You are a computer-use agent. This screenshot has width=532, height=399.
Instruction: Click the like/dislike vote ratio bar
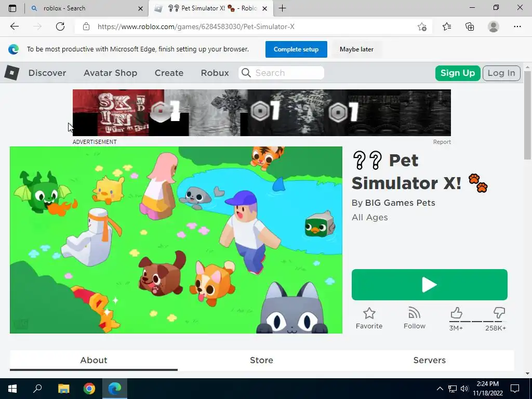(x=478, y=321)
